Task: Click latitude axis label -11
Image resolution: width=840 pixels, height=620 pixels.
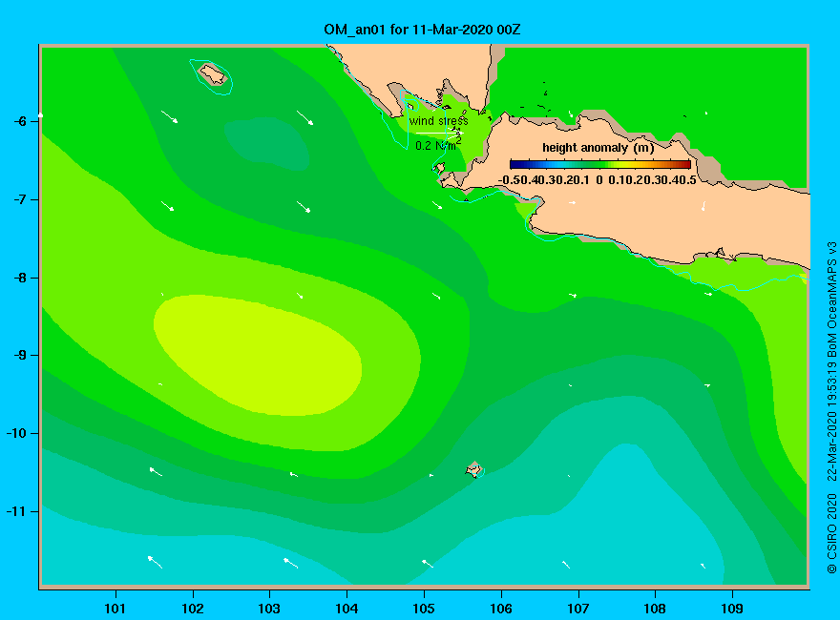Action: pyautogui.click(x=16, y=511)
